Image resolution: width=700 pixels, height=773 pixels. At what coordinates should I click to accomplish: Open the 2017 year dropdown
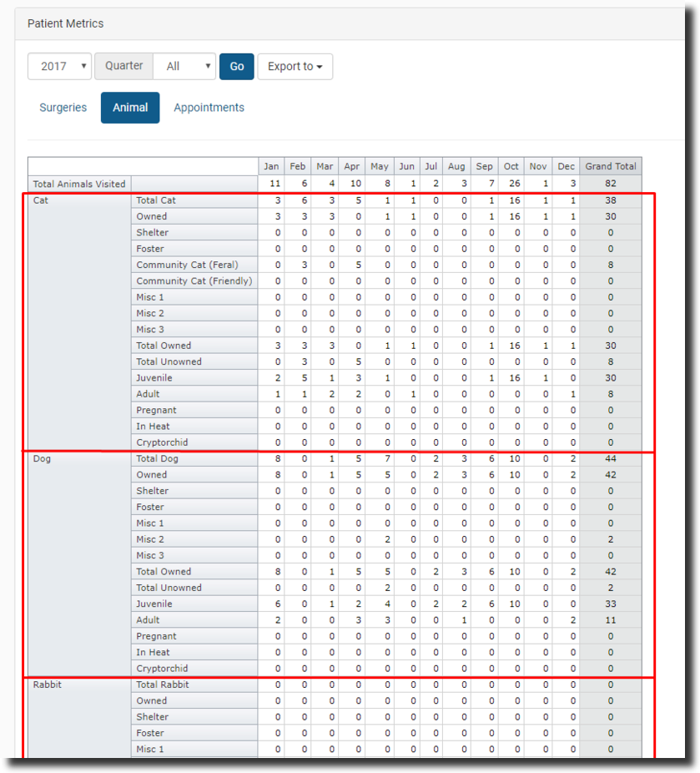59,66
